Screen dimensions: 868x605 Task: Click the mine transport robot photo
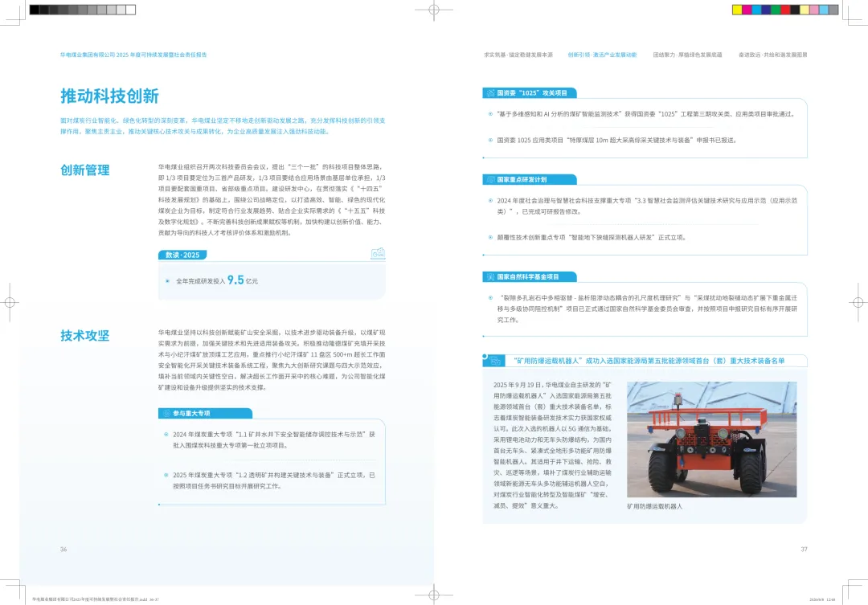tap(712, 439)
